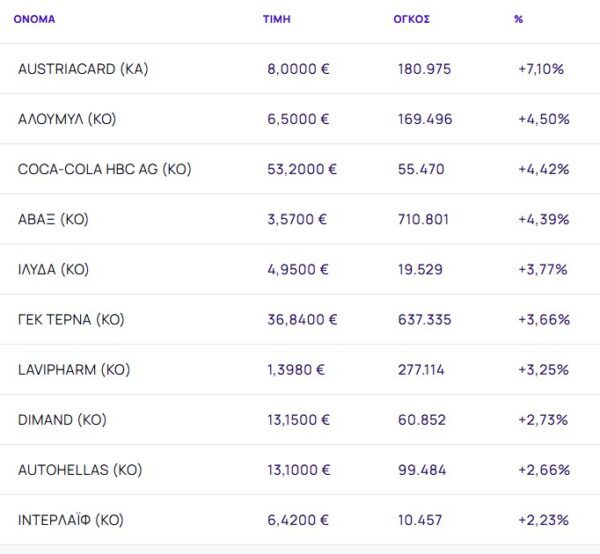Open the AUSTRIACARD (ΚΑ) stock
The height and width of the screenshot is (554, 600).
click(83, 69)
